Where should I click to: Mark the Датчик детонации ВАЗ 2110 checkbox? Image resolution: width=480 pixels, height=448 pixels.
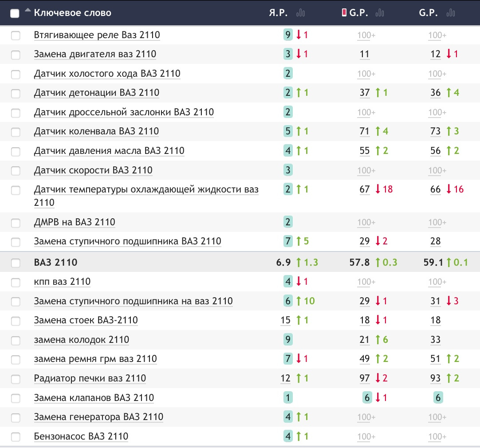(x=16, y=93)
